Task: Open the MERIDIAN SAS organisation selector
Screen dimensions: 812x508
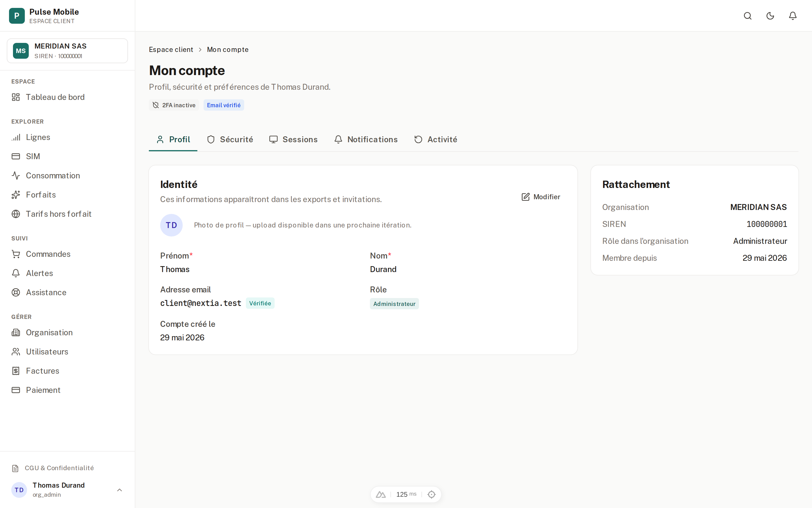Action: tap(67, 51)
